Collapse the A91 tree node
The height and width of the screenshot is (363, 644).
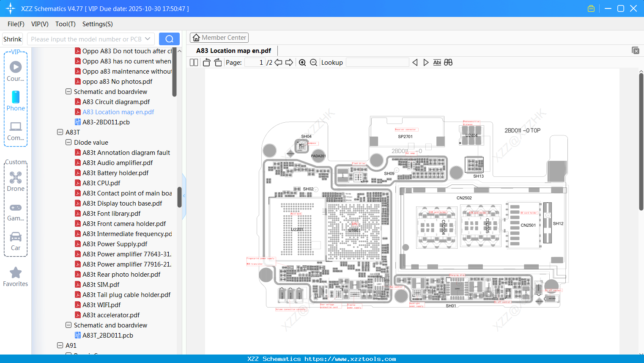(x=60, y=345)
